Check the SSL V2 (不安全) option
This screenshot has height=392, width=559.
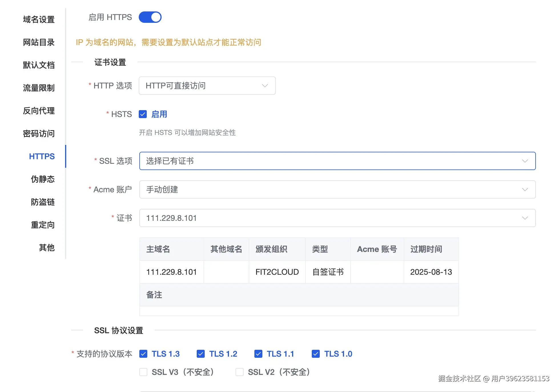(x=240, y=372)
